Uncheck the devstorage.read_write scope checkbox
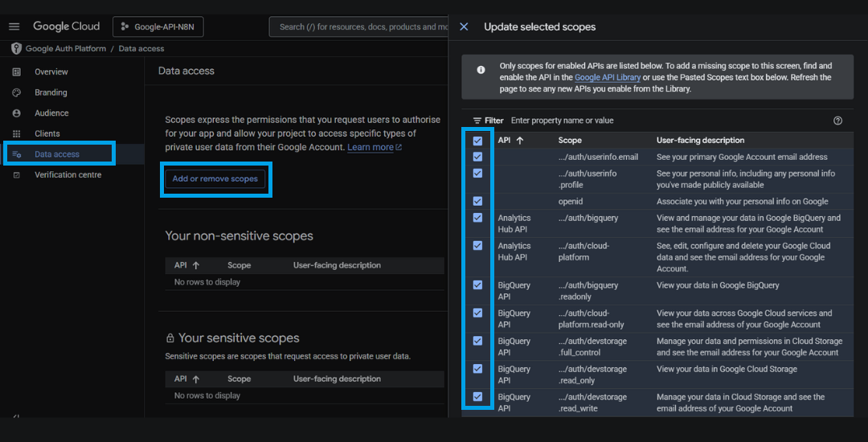Image resolution: width=868 pixels, height=442 pixels. point(477,397)
